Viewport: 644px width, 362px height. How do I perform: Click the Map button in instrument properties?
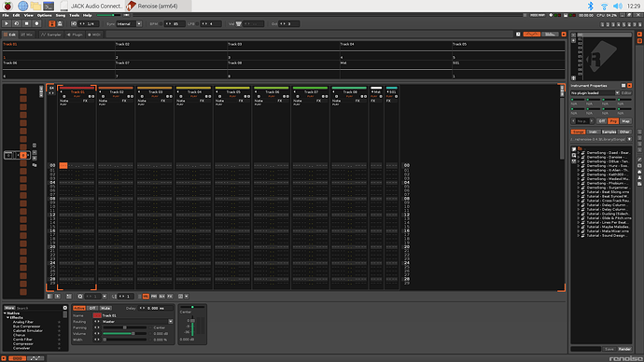pyautogui.click(x=626, y=121)
